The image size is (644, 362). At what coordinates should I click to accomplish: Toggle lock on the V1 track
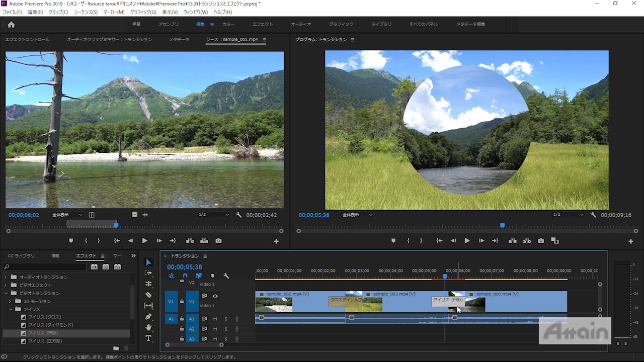tap(182, 302)
